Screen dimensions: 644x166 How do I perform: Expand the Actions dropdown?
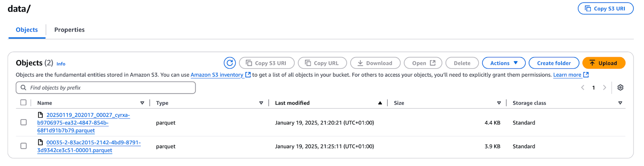tap(504, 63)
